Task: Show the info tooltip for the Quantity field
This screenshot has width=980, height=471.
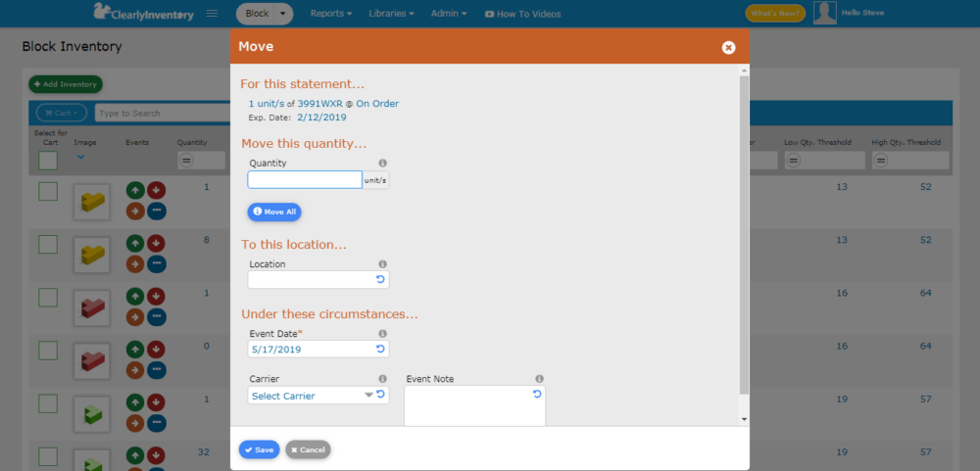Action: 382,163
